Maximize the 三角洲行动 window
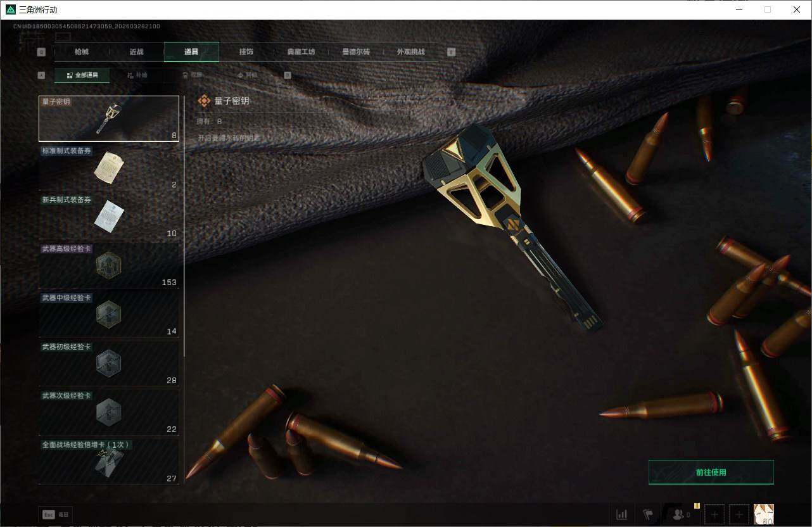This screenshot has height=527, width=812. (x=768, y=10)
